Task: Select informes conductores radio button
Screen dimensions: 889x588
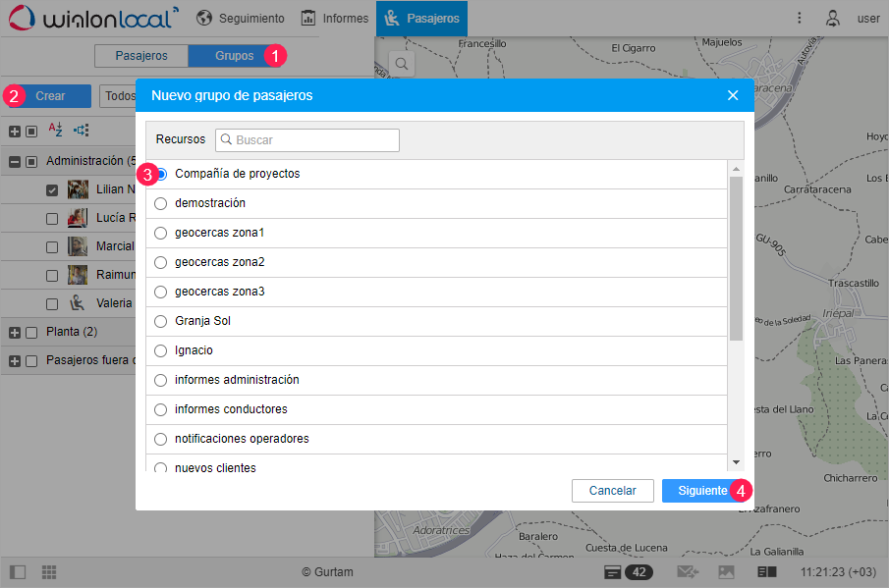Action: pyautogui.click(x=161, y=409)
